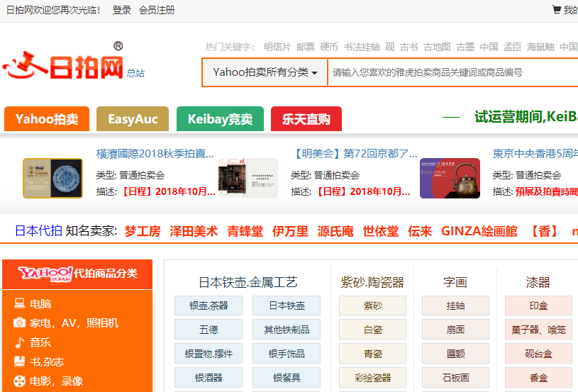The width and height of the screenshot is (578, 392).
Task: Click the book icon beside 书,杂志
Action: [20, 362]
